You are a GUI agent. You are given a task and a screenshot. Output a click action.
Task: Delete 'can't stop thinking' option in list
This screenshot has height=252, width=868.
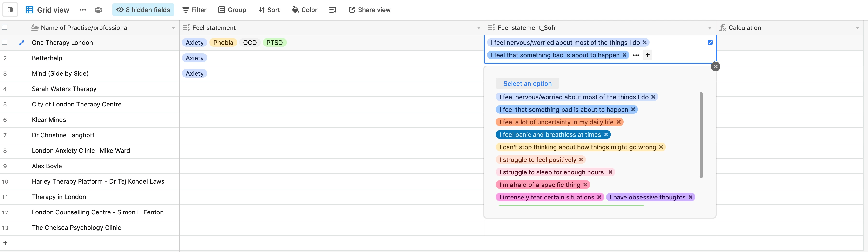(x=661, y=147)
